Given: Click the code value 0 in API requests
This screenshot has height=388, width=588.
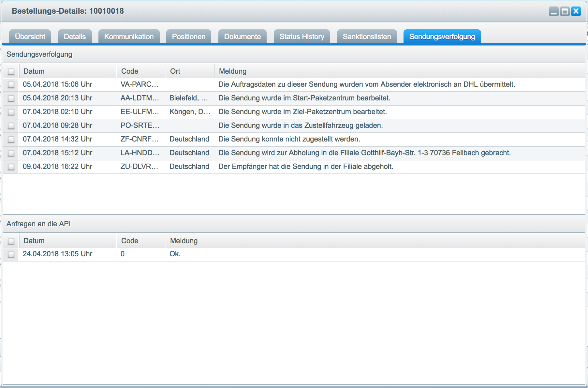Looking at the screenshot, I should (123, 254).
